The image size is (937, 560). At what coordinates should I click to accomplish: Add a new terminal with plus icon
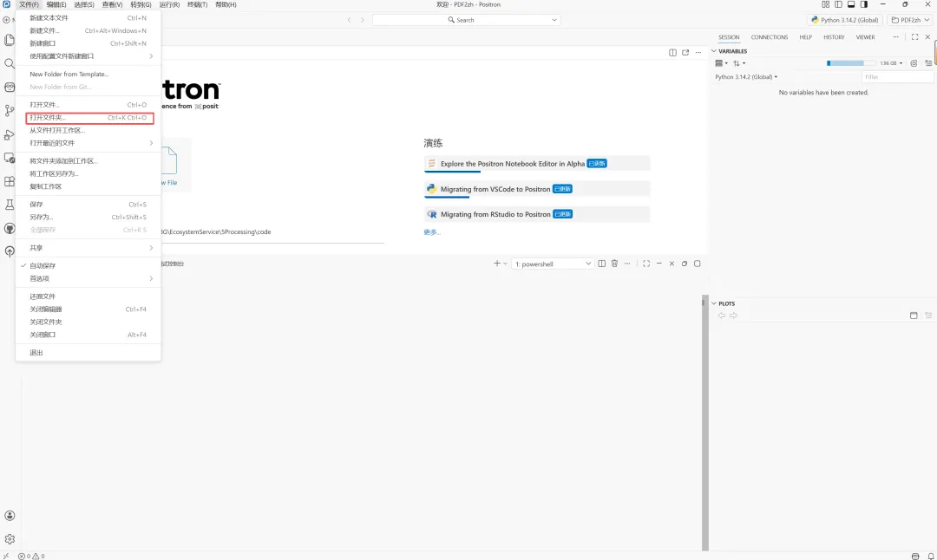(496, 264)
